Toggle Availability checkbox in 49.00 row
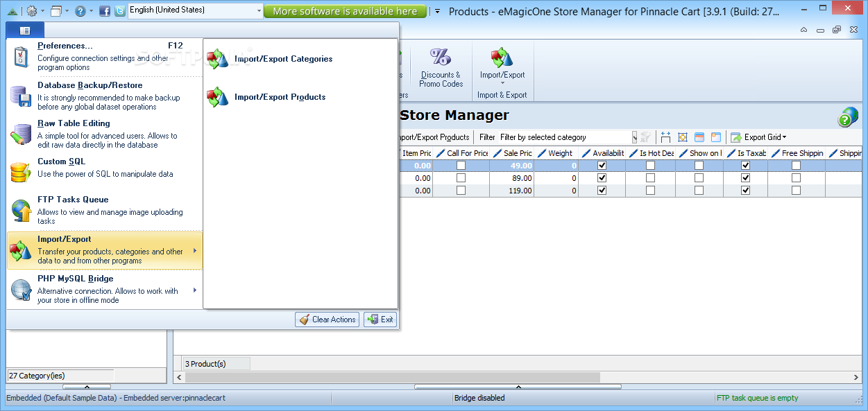Screen dimensions: 868x411 click(x=602, y=166)
